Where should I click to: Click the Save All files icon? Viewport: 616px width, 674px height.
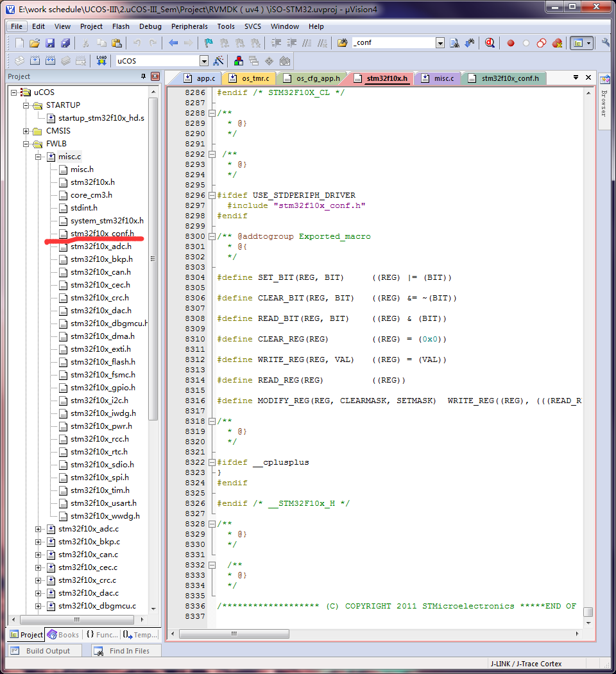tap(65, 43)
